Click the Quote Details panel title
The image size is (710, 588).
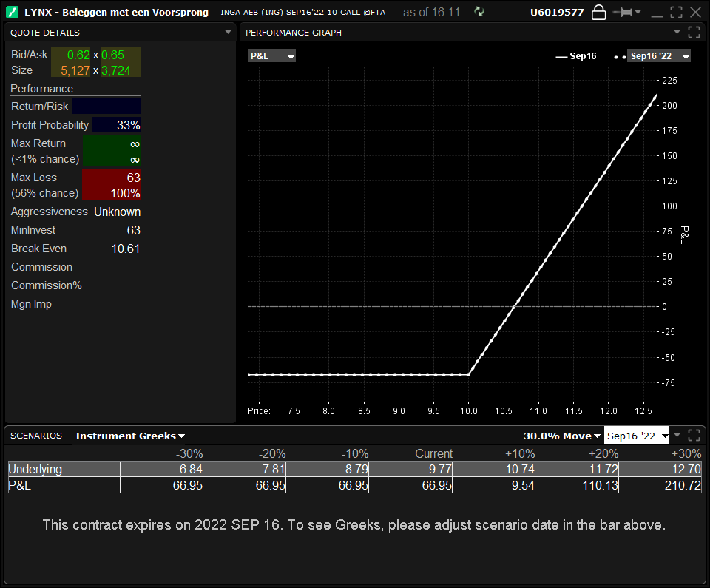(45, 33)
